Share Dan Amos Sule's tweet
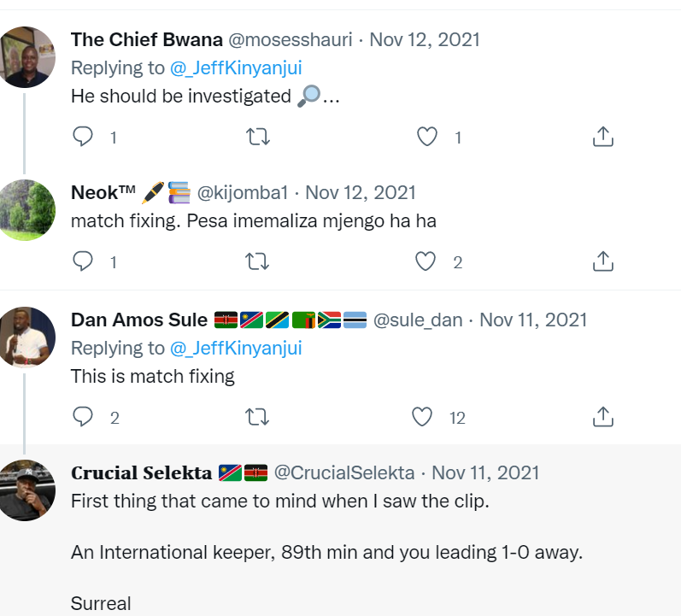Viewport: 681px width, 616px height. [603, 417]
